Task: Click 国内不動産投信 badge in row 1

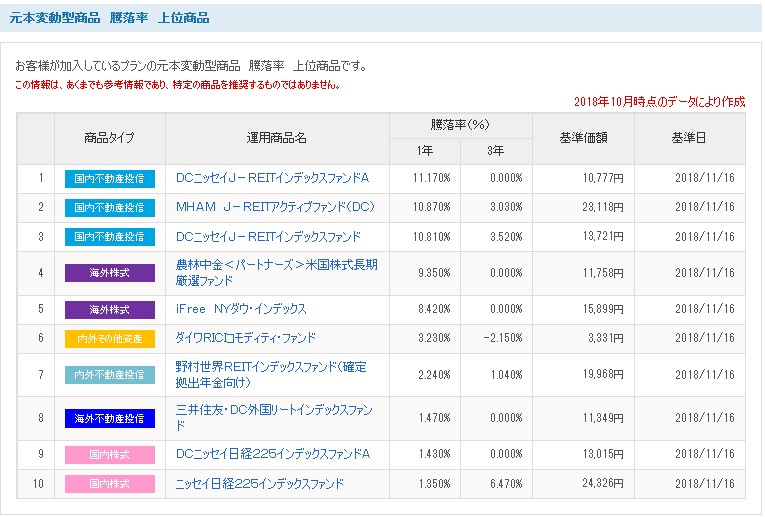Action: (x=110, y=179)
